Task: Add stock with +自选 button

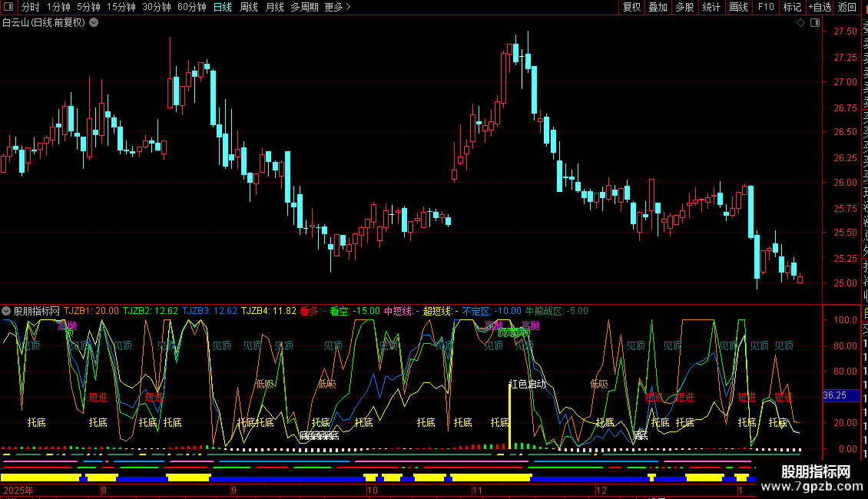Action: pyautogui.click(x=820, y=7)
